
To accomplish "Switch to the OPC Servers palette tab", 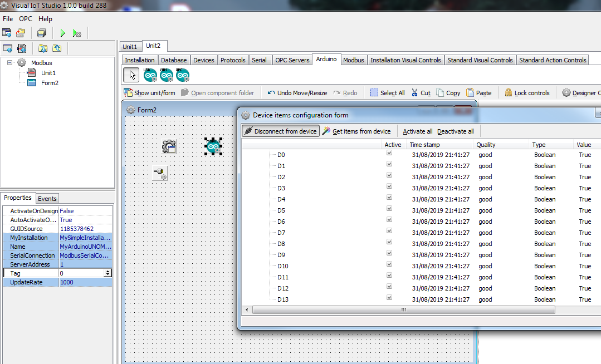I will click(x=292, y=60).
